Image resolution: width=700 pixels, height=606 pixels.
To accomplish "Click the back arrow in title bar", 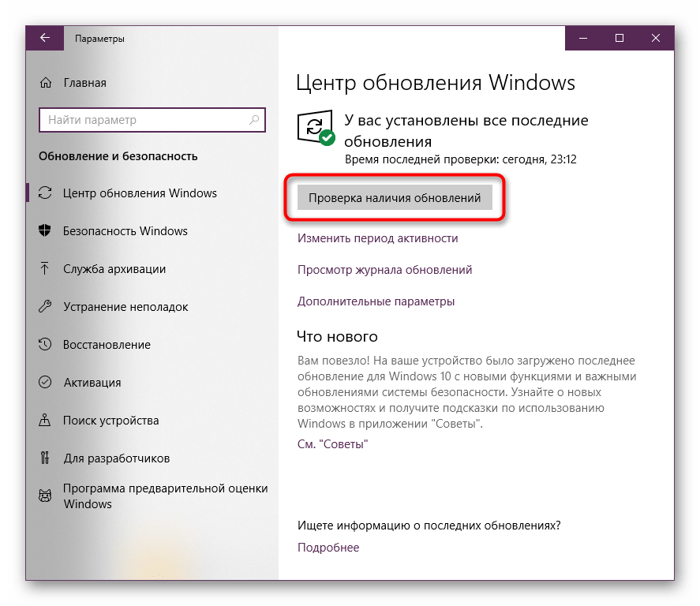I will tap(45, 38).
